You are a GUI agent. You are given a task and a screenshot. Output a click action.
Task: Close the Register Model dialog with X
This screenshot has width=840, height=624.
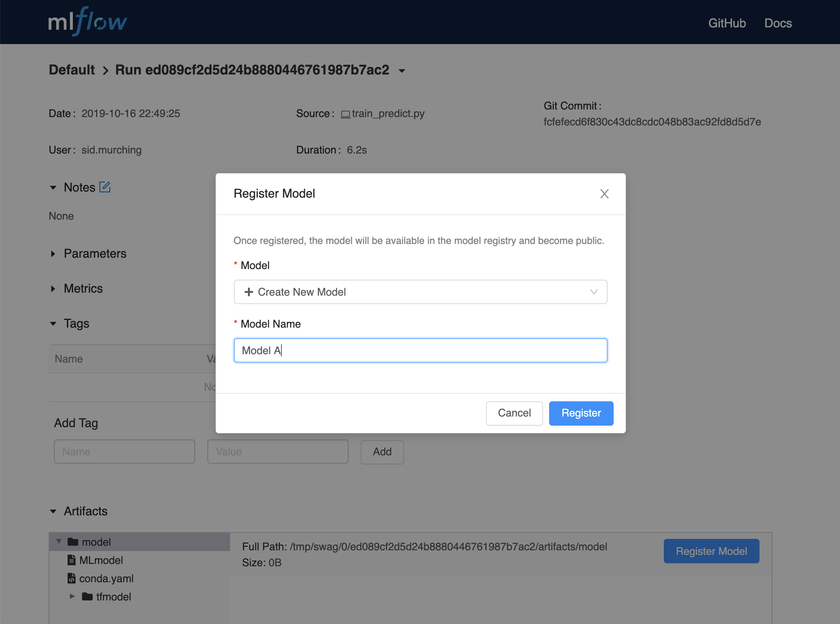604,194
